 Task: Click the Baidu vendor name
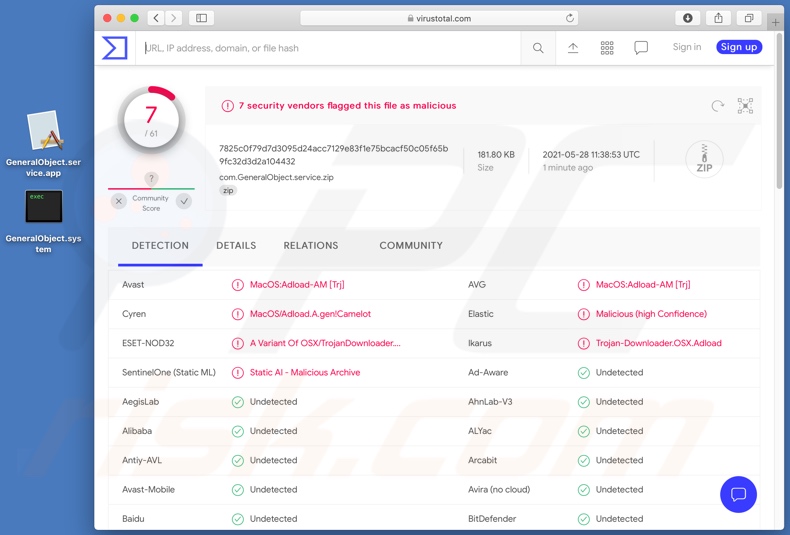(x=133, y=518)
